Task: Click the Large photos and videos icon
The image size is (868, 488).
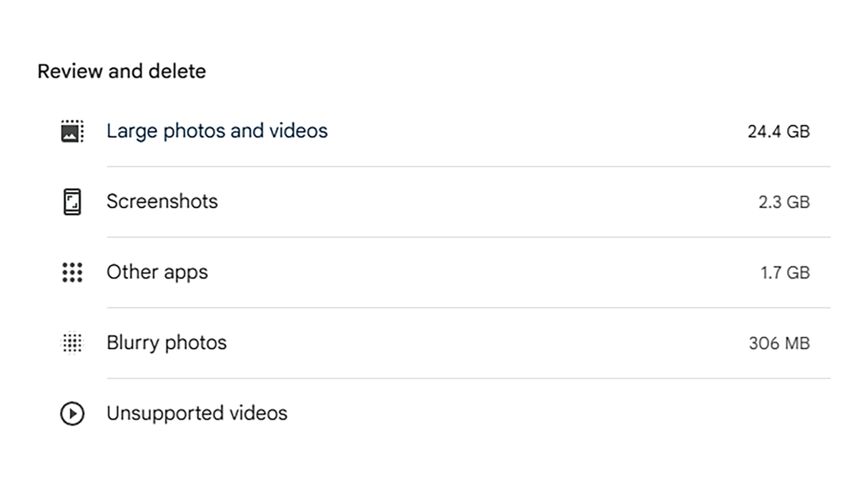Action: click(x=72, y=131)
